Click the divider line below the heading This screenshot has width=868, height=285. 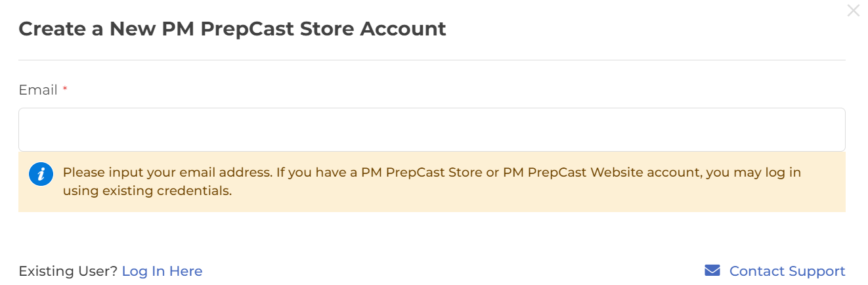coord(431,60)
